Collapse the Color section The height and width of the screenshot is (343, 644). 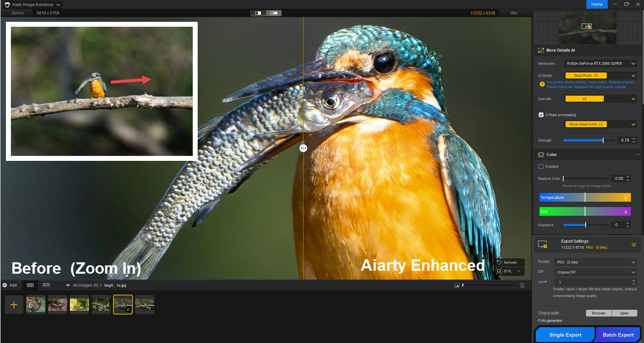pyautogui.click(x=637, y=154)
